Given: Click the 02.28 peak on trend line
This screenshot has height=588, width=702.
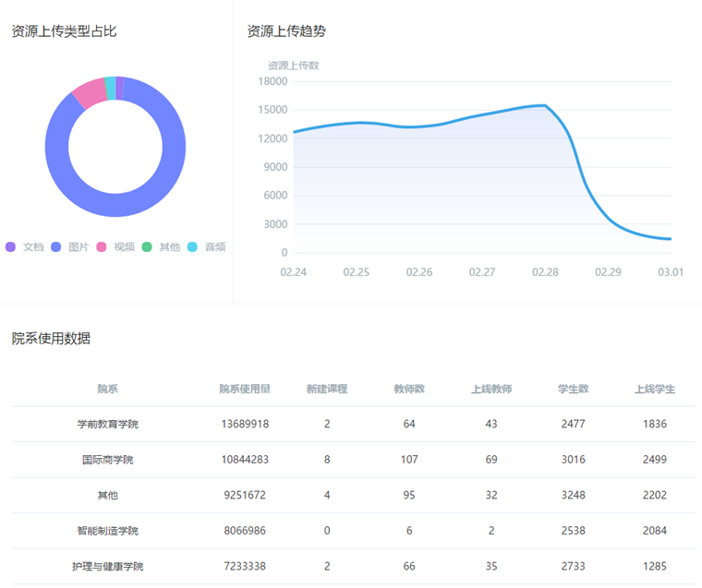Looking at the screenshot, I should (x=545, y=105).
